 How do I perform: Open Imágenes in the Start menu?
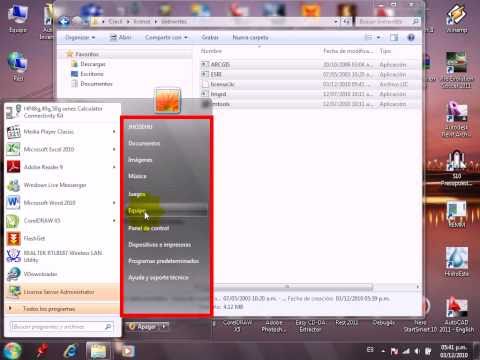point(140,160)
